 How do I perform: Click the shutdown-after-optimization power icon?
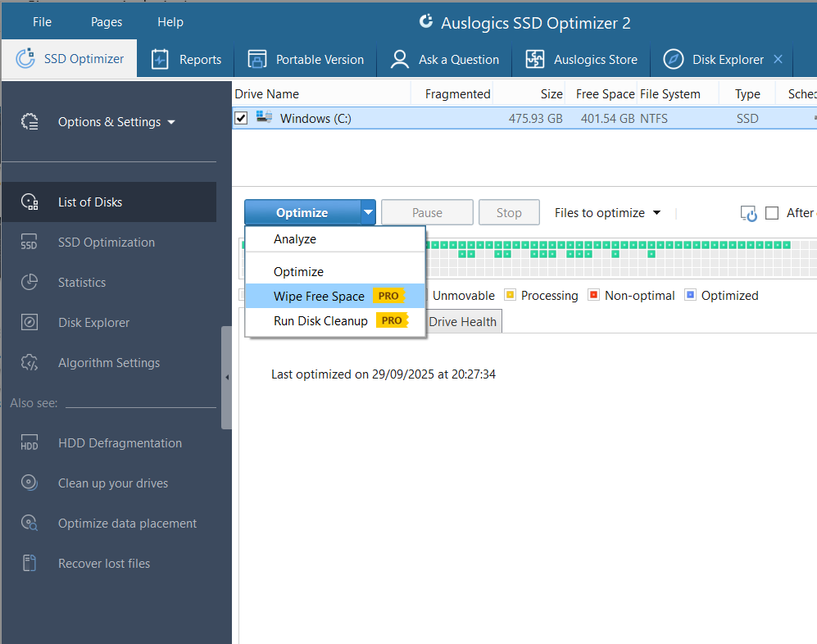point(748,214)
